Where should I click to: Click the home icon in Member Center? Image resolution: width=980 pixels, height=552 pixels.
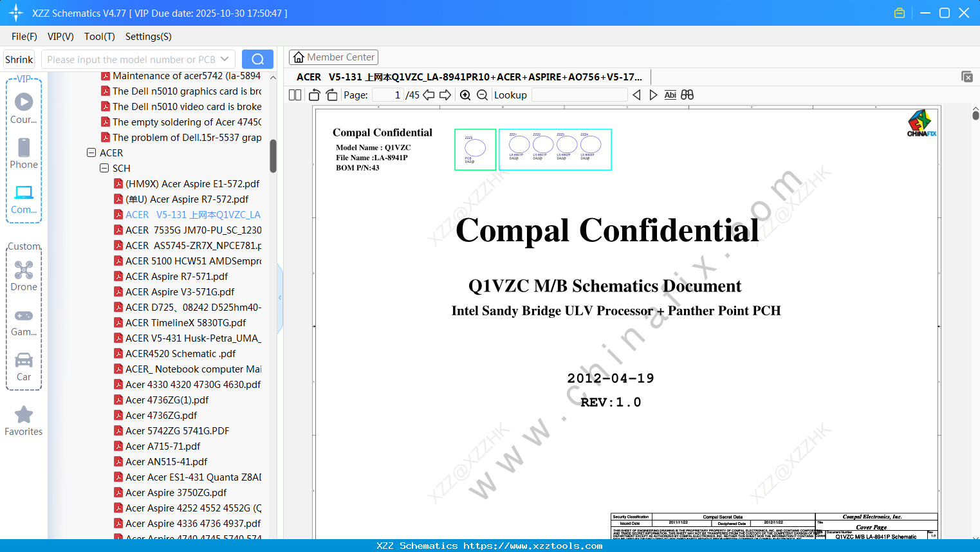pyautogui.click(x=299, y=57)
